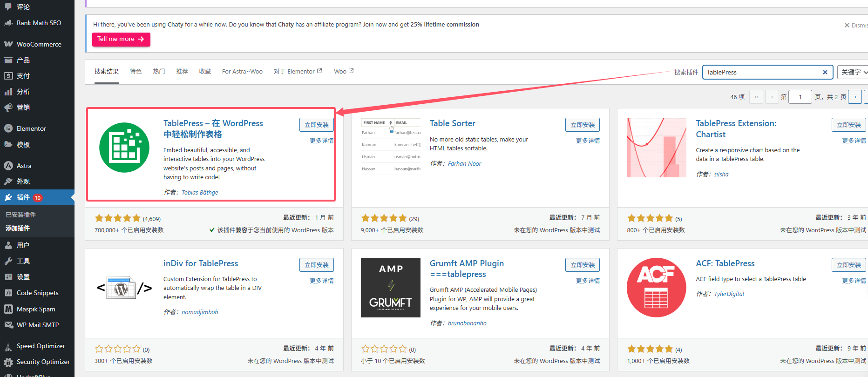Click the 分析 analytics bar chart icon
The width and height of the screenshot is (868, 377).
click(8, 92)
